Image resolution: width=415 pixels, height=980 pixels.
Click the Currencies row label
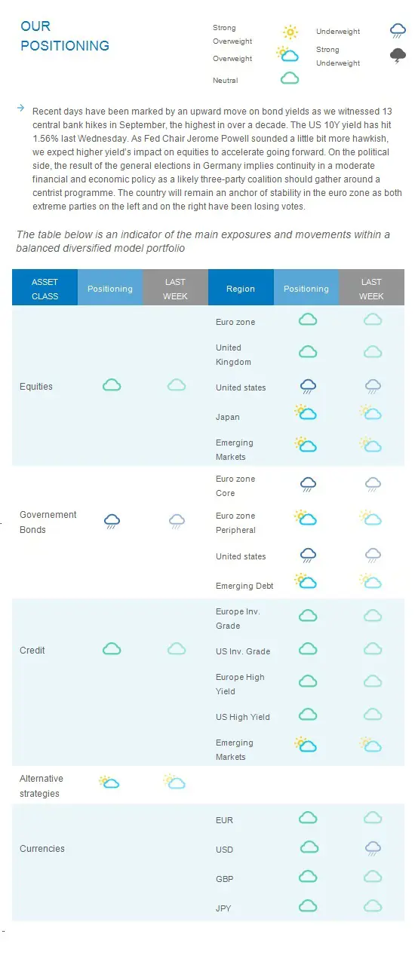[x=42, y=849]
